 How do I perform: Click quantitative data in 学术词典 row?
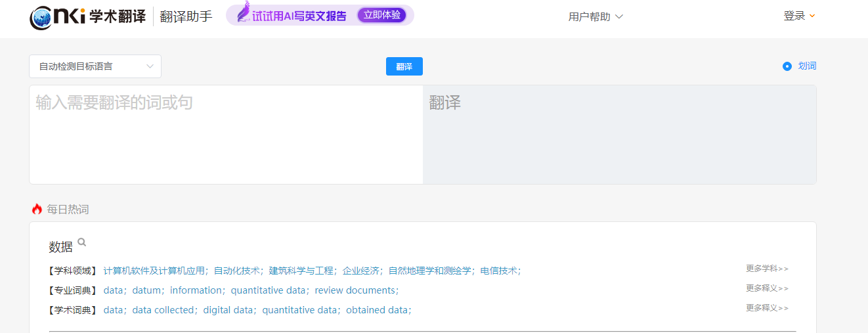pos(300,310)
